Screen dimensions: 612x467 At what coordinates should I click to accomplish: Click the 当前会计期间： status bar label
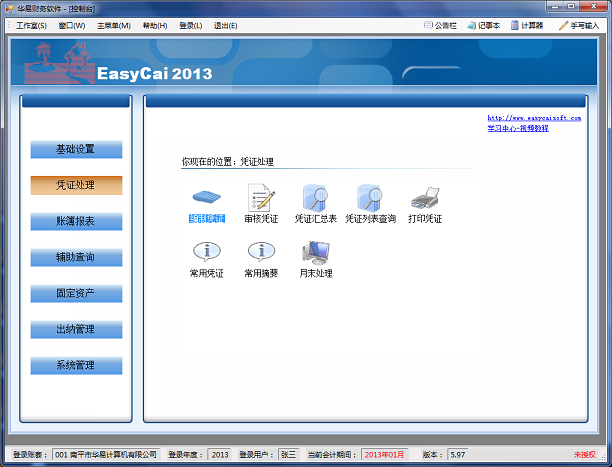point(332,455)
